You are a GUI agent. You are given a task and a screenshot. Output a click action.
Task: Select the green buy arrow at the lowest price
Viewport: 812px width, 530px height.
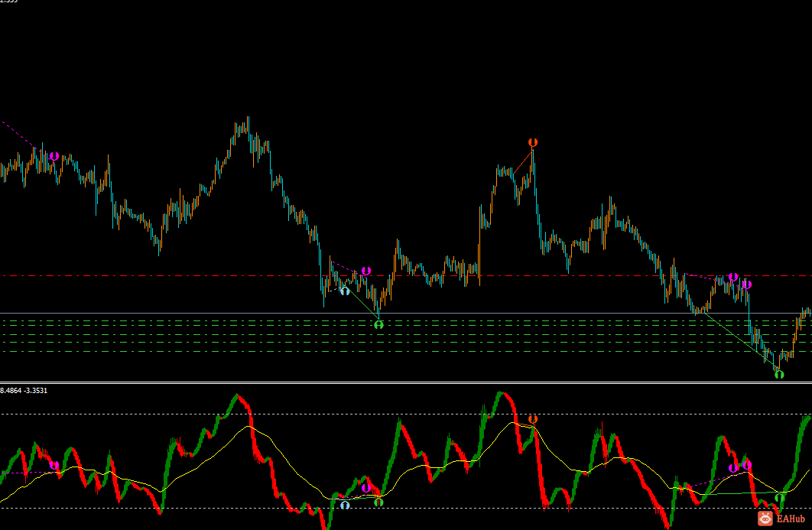(779, 374)
